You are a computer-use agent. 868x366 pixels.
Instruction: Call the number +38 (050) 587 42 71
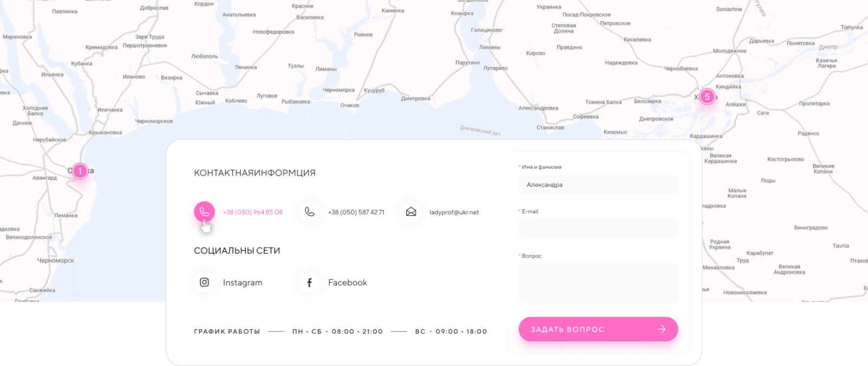click(356, 213)
